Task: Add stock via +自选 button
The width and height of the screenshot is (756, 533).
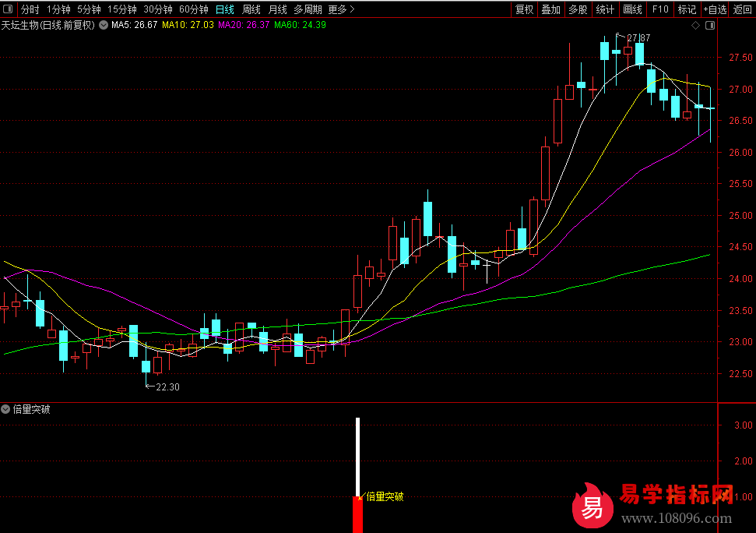Action: [715, 9]
